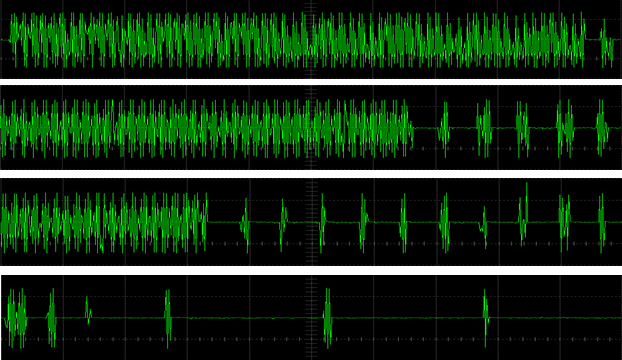Click the small low-amplitude pulse in bottom trace

pos(88,311)
